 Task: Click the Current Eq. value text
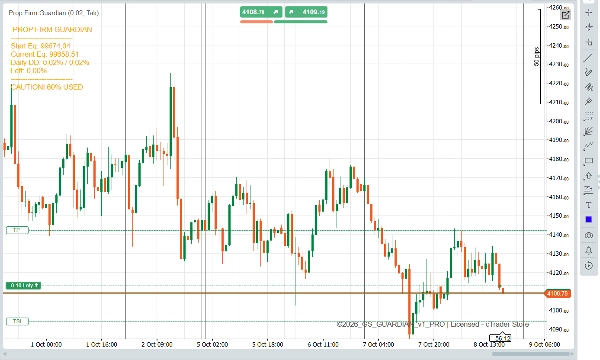pyautogui.click(x=44, y=54)
